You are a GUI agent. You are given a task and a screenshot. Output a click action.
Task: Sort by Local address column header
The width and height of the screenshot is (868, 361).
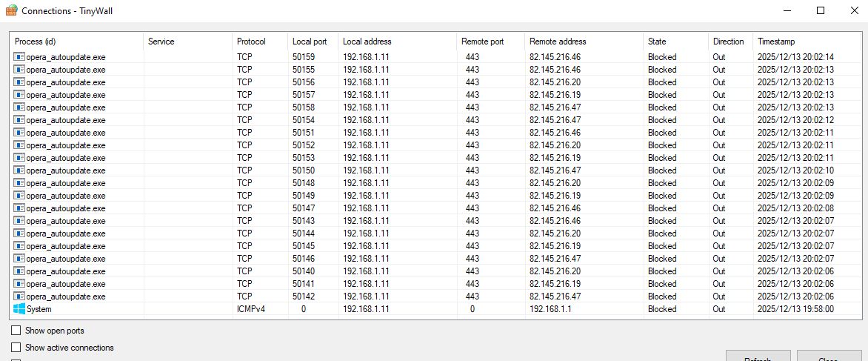click(398, 42)
